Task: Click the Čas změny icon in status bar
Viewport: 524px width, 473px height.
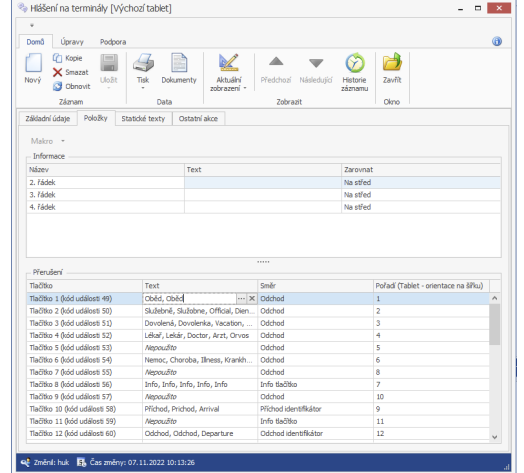Action: click(81, 462)
